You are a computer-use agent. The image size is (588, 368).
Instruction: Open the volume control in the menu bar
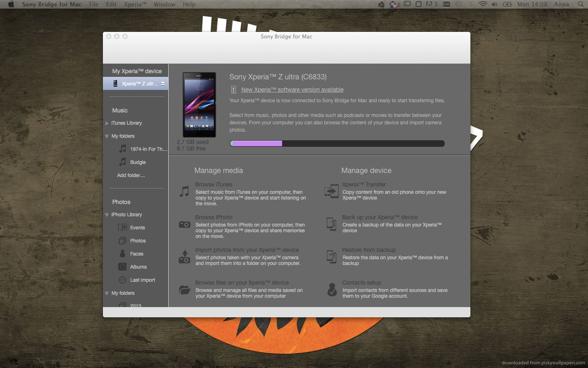click(x=494, y=4)
